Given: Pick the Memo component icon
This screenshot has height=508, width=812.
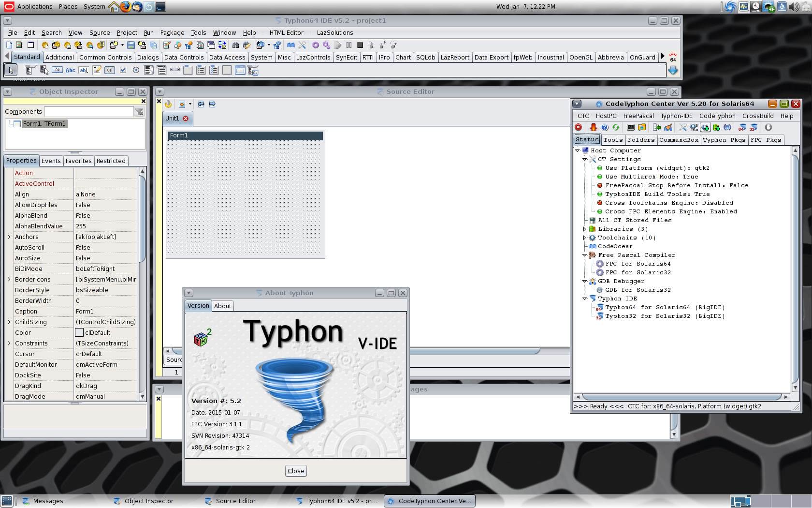Looking at the screenshot, I should point(97,70).
